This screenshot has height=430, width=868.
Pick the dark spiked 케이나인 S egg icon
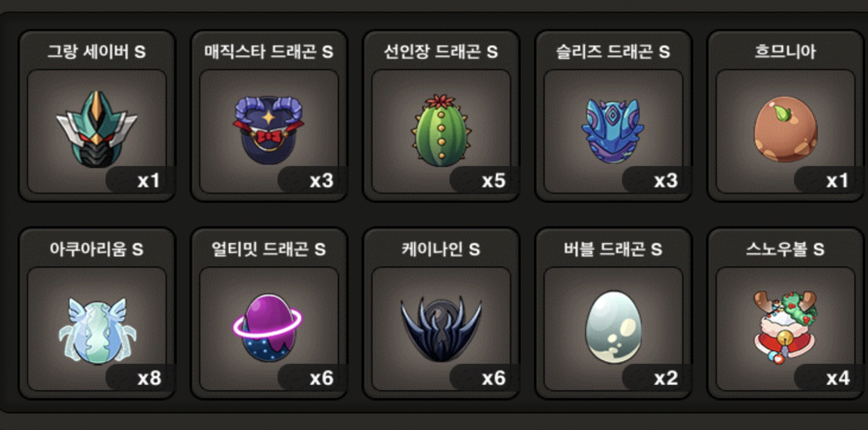[441, 329]
